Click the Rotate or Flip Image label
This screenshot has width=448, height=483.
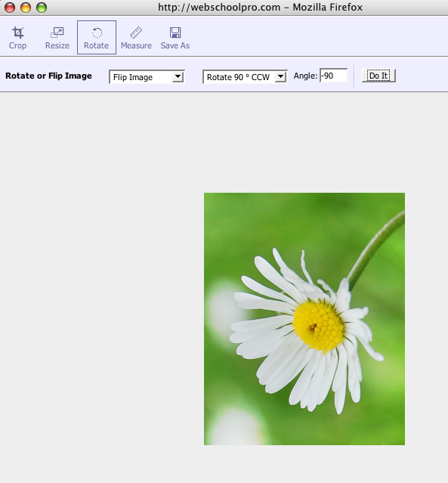(48, 76)
